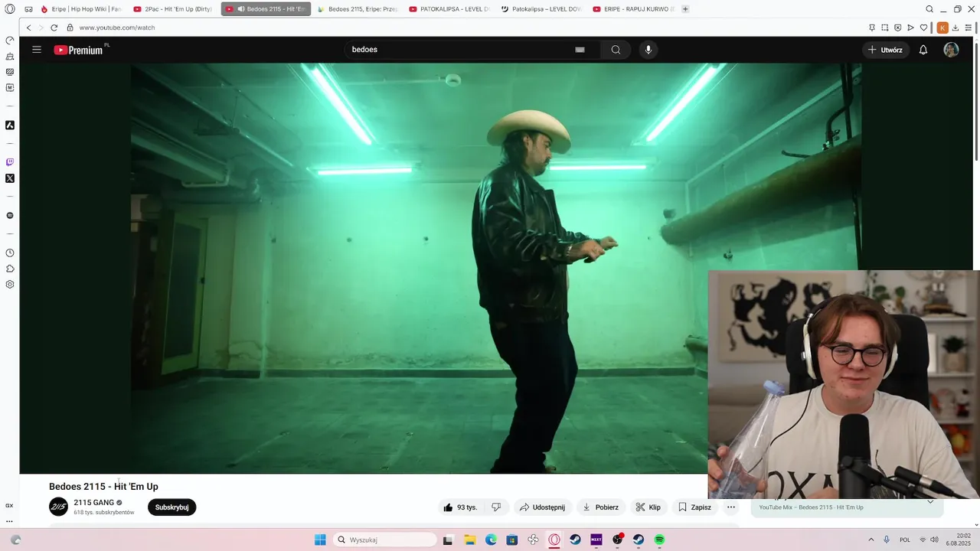Image resolution: width=980 pixels, height=551 pixels.
Task: Open Opera tab islands workspace icon
Action: pyautogui.click(x=28, y=9)
